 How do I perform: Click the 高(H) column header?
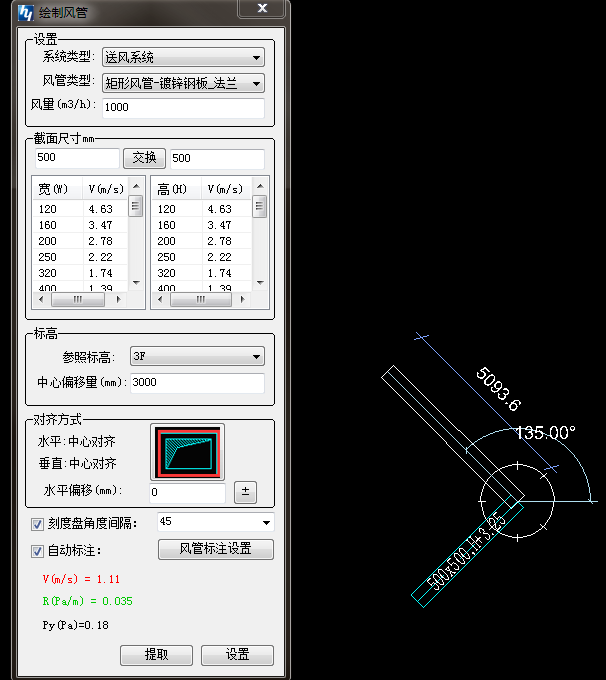(177, 189)
